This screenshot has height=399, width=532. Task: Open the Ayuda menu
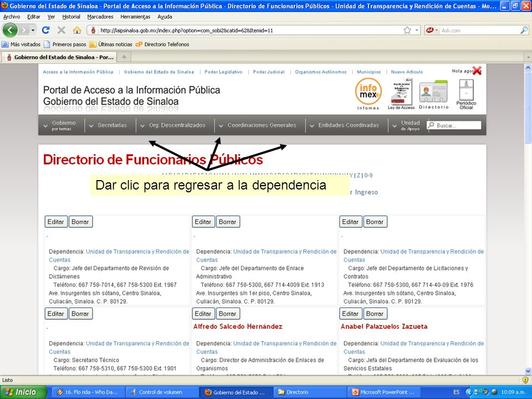coord(165,17)
